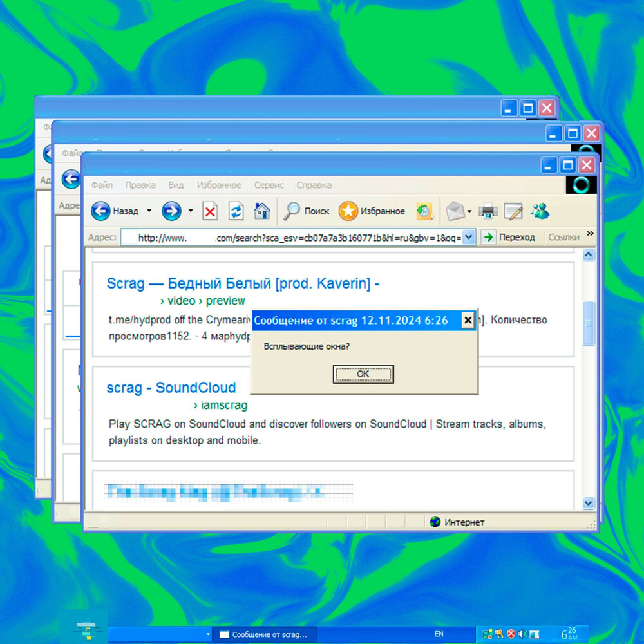
Task: Open the Mail icon dropdown arrow
Action: coord(469,211)
